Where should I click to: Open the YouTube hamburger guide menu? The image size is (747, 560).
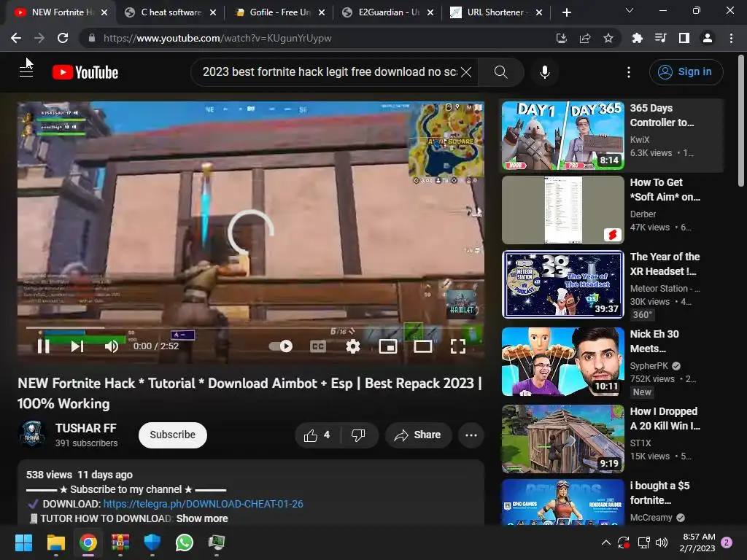pyautogui.click(x=26, y=72)
